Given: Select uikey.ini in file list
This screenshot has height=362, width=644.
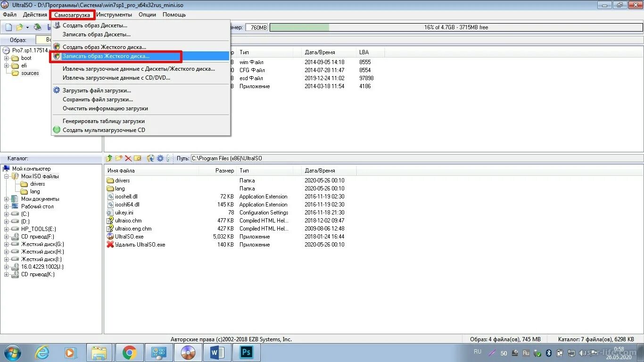Looking at the screenshot, I should (x=124, y=213).
